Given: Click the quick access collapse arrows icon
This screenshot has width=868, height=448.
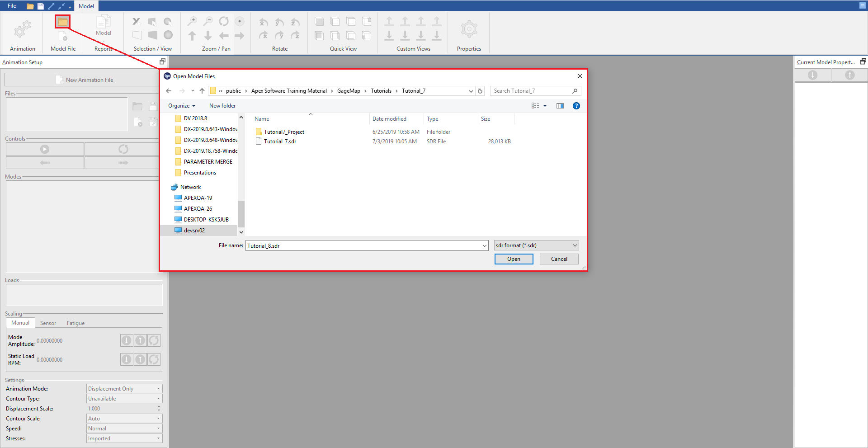Looking at the screenshot, I should pyautogui.click(x=61, y=6).
